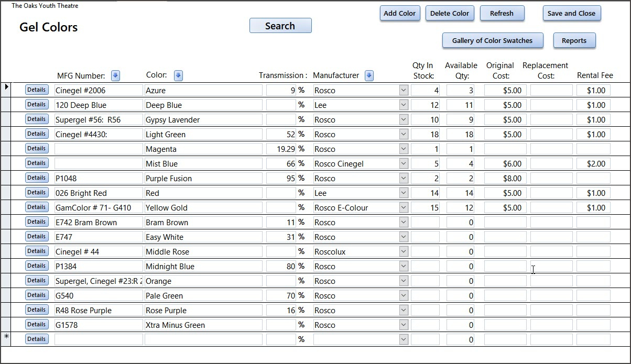The image size is (631, 364).
Task: Click 'The Oaks Youth Theatre' title text
Action: [x=45, y=6]
